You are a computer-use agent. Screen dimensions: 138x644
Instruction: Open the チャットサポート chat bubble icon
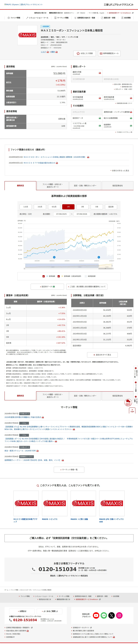pos(128,402)
